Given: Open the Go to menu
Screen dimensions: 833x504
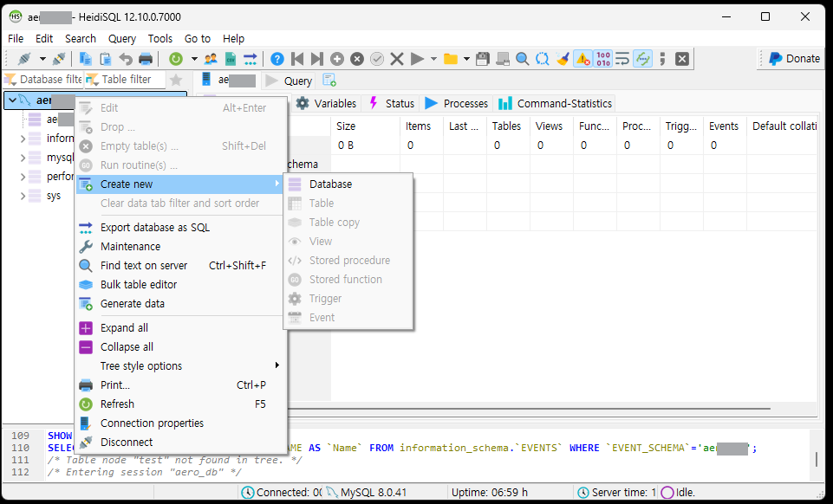Looking at the screenshot, I should click(x=197, y=39).
